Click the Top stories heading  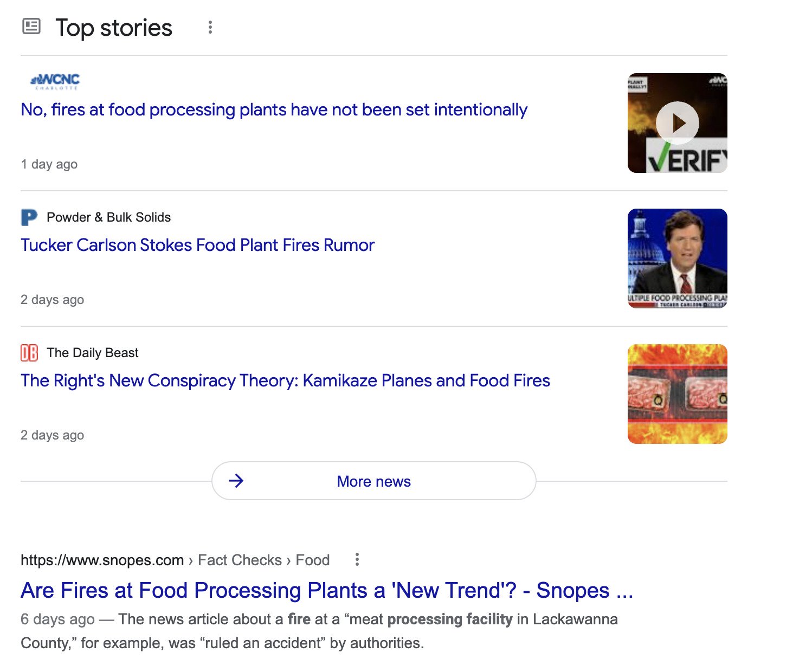(x=114, y=28)
